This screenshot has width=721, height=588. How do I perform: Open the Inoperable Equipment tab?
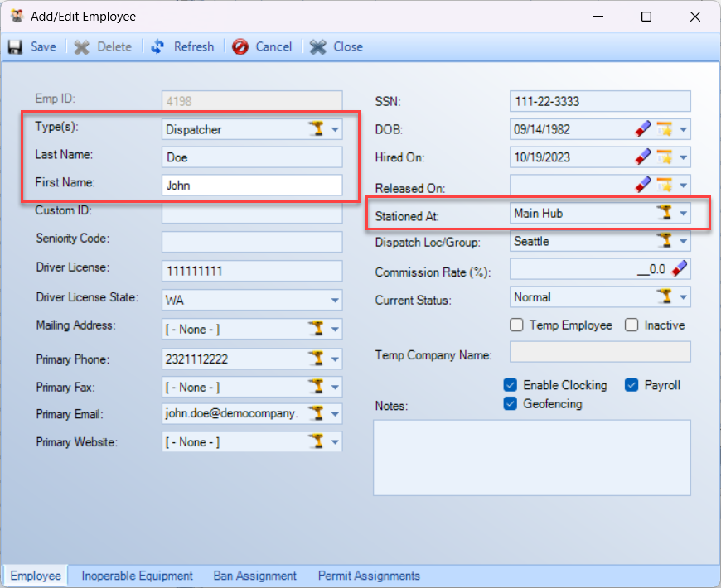point(137,576)
